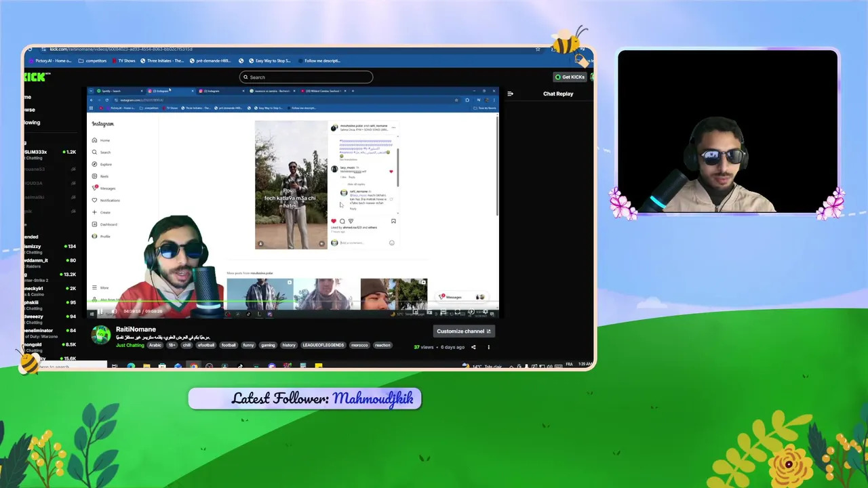
Task: Bookmark the kick.com page with the star
Action: tap(538, 49)
